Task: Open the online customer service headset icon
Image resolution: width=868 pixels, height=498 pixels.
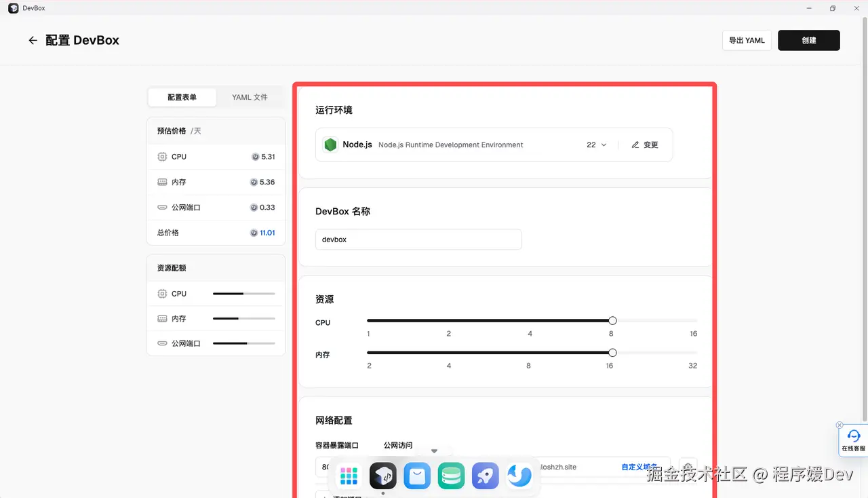Action: pyautogui.click(x=854, y=436)
